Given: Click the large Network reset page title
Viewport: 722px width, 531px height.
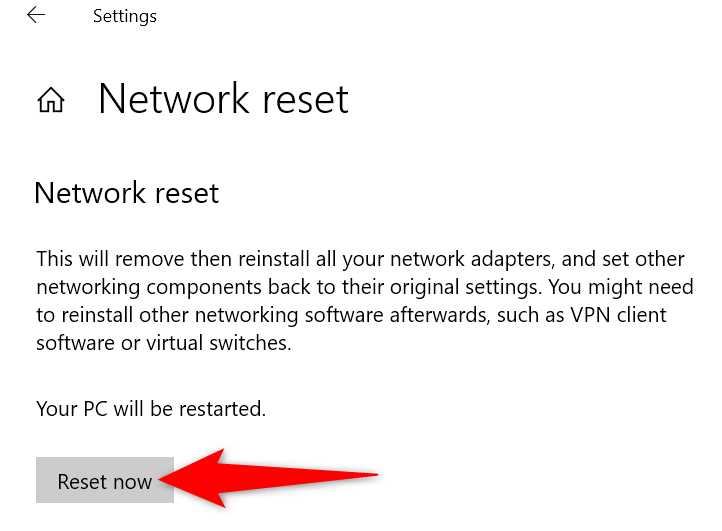Looking at the screenshot, I should (223, 99).
